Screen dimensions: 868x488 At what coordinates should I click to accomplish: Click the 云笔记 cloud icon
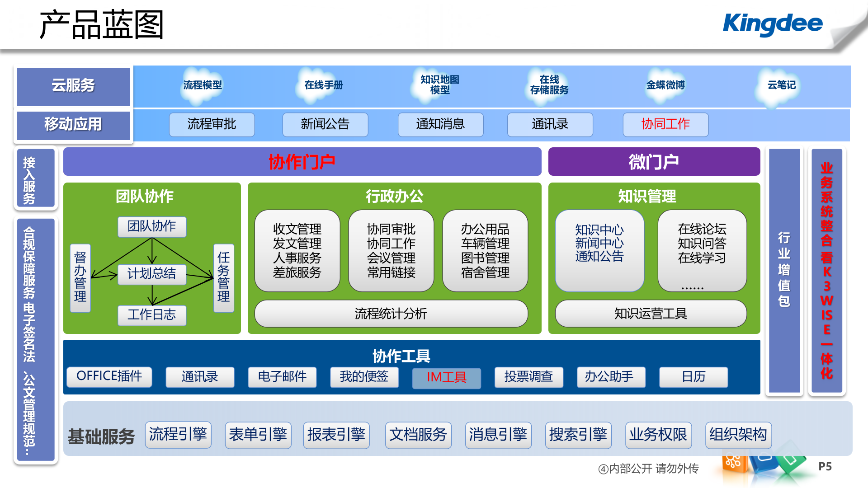pyautogui.click(x=781, y=85)
